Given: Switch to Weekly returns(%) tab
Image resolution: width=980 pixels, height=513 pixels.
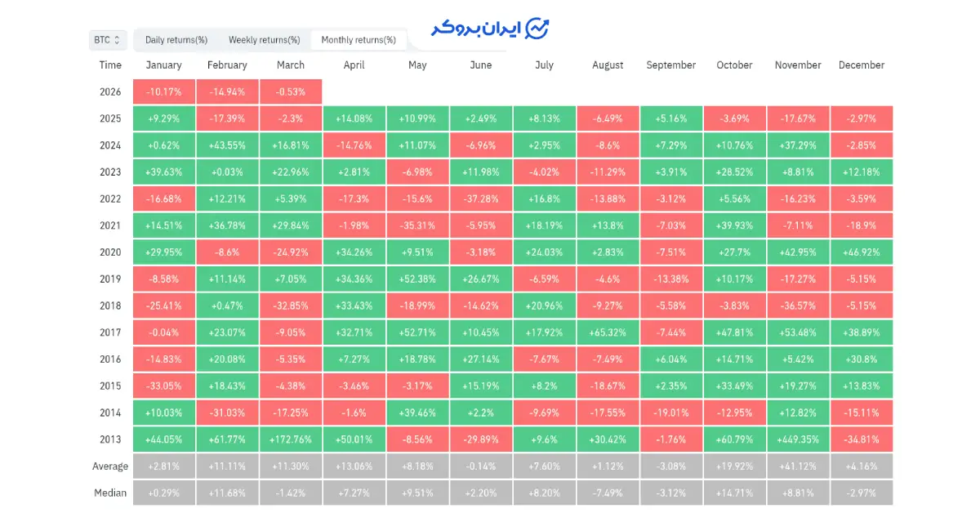Looking at the screenshot, I should tap(264, 39).
